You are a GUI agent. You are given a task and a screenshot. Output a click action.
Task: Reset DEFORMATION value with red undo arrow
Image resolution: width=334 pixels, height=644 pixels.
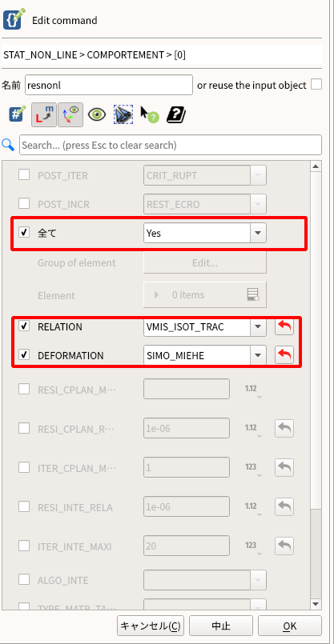(x=284, y=355)
